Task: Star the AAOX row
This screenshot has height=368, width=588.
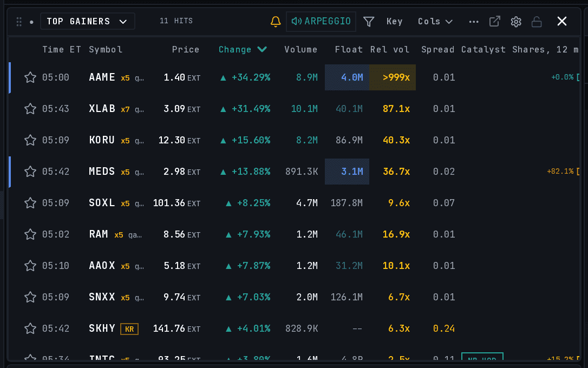Action: [x=30, y=266]
